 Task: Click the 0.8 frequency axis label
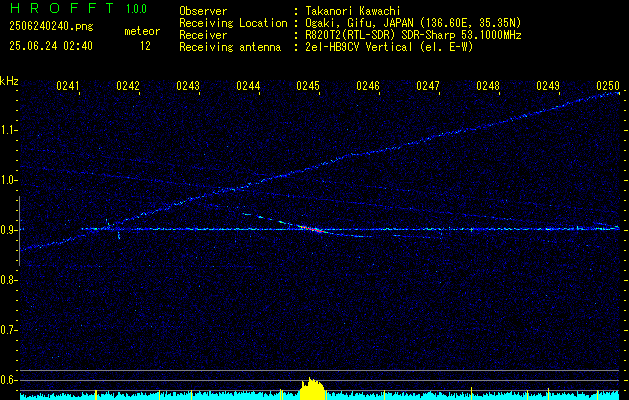pyautogui.click(x=9, y=280)
